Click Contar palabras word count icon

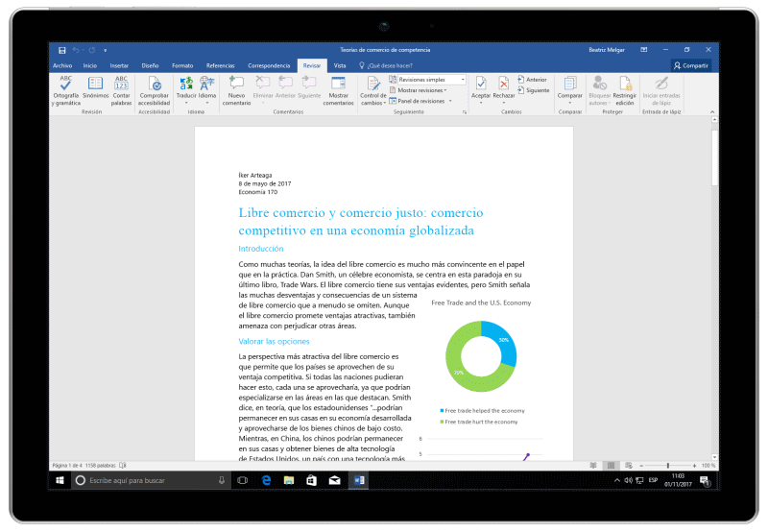click(121, 90)
